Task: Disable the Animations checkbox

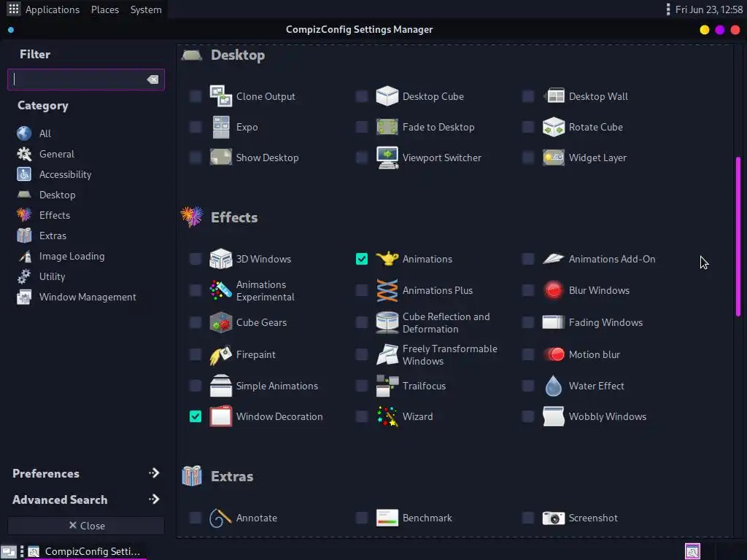Action: pos(362,259)
